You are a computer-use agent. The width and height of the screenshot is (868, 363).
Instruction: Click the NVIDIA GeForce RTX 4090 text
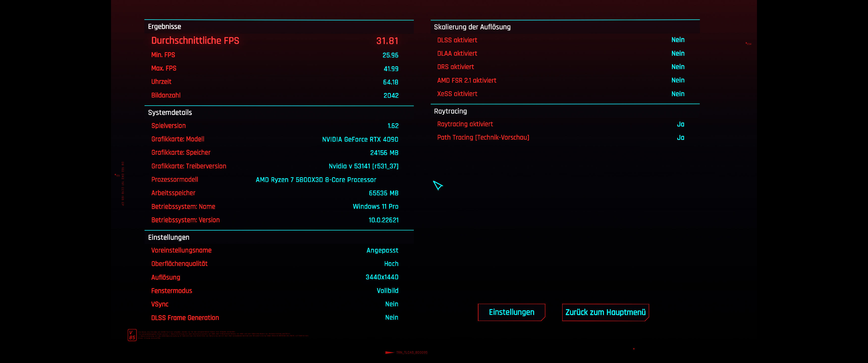tap(360, 139)
